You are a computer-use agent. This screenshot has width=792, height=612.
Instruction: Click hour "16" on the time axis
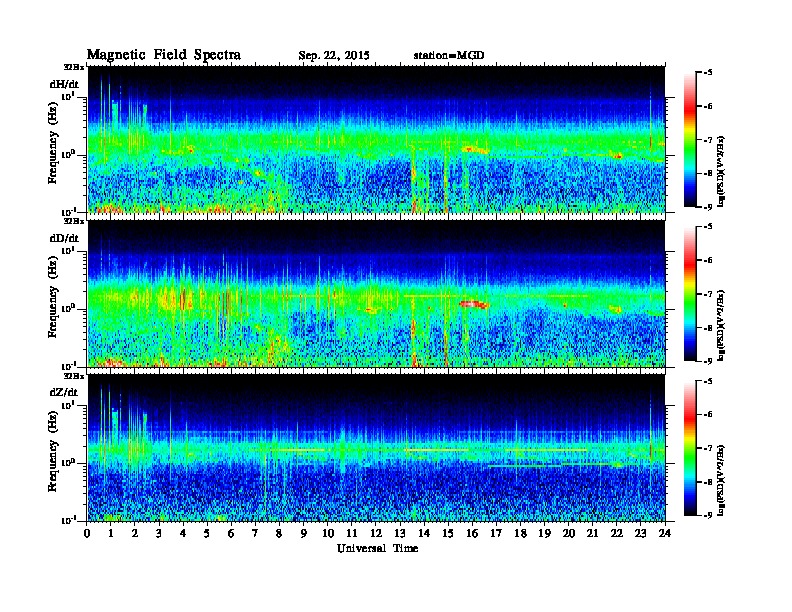tap(472, 533)
